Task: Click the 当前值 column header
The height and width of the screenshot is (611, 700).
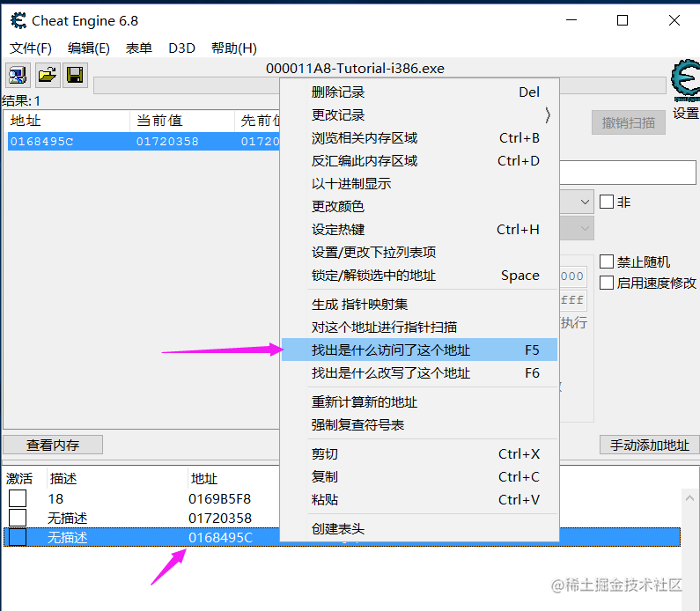Action: (182, 121)
